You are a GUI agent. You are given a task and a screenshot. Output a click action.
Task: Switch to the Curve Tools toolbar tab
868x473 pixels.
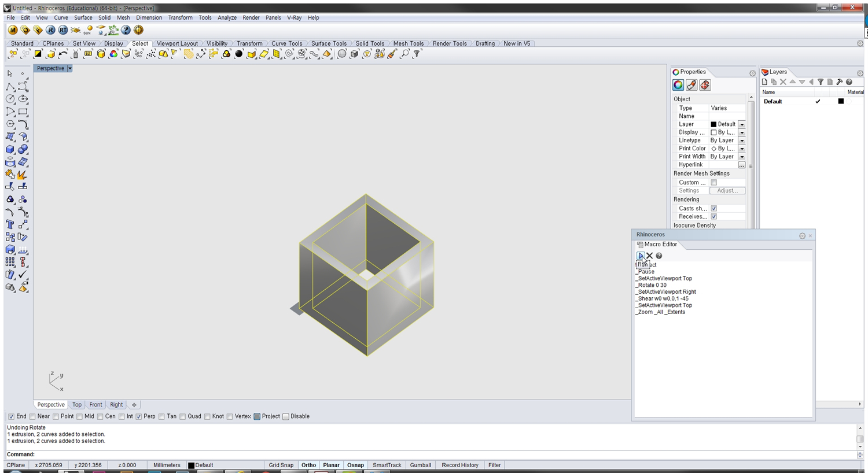coord(286,43)
